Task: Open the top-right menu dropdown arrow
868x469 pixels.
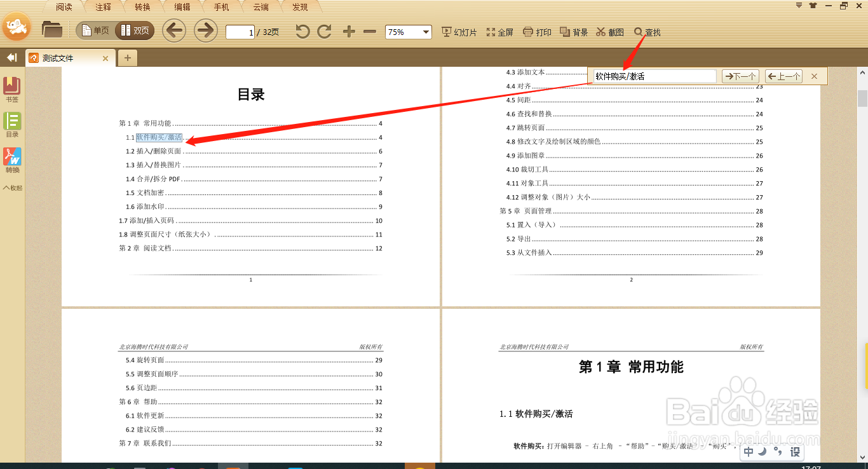Action: click(799, 5)
